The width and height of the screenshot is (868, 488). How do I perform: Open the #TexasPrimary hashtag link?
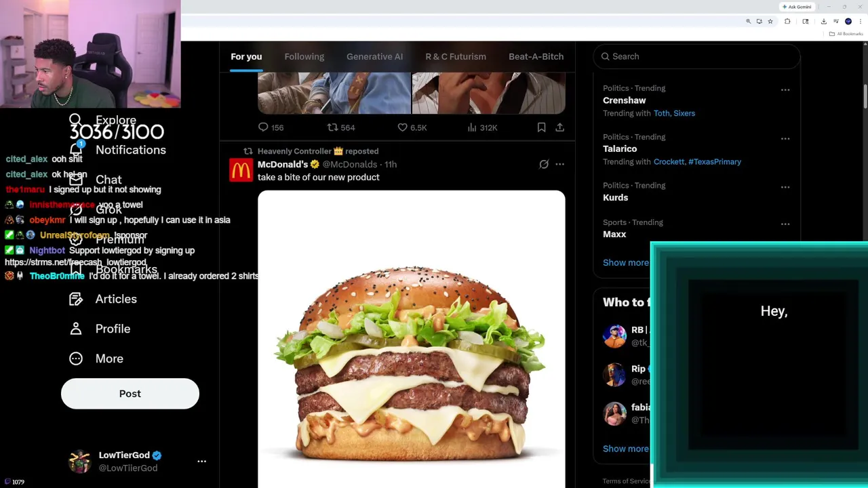pos(715,162)
